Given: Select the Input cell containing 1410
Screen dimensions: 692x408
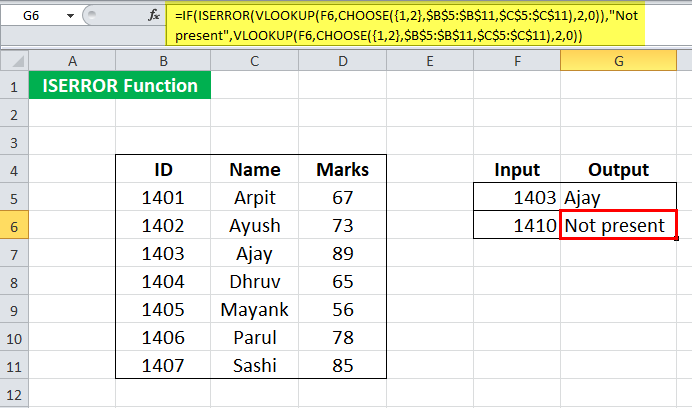Looking at the screenshot, I should (x=517, y=225).
